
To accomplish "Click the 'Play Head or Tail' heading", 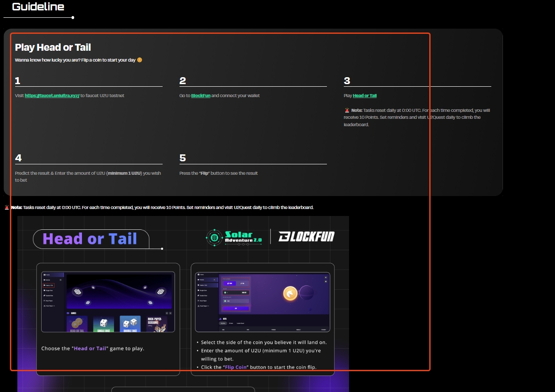I will (x=53, y=47).
